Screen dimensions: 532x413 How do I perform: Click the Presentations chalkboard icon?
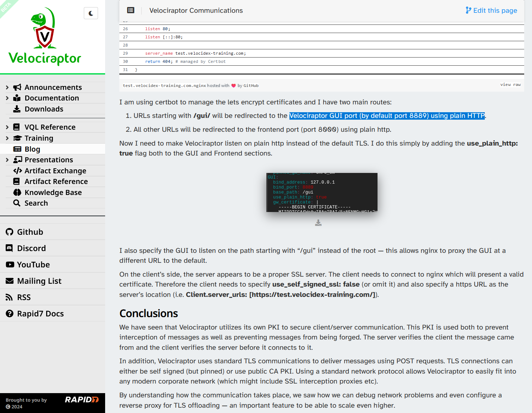[17, 160]
